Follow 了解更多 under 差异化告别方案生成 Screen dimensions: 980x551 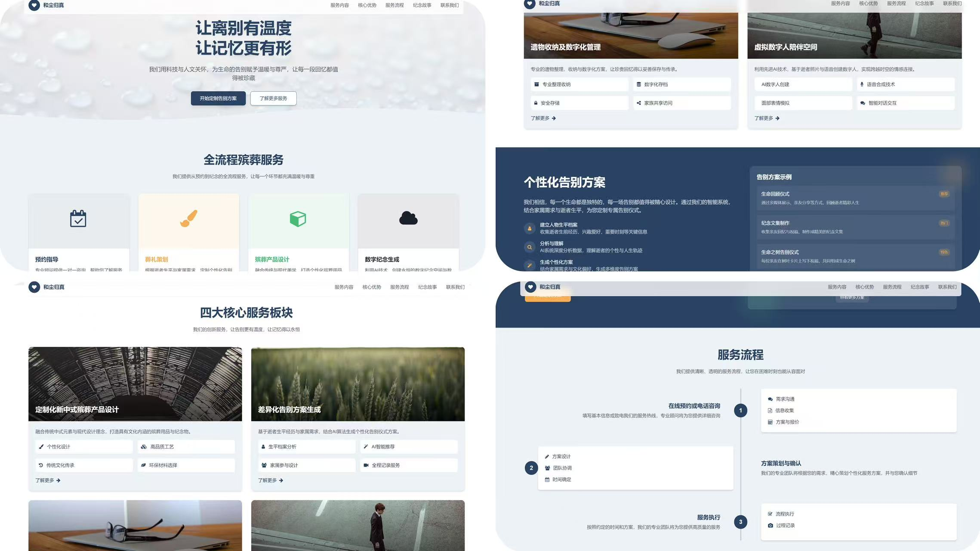271,480
